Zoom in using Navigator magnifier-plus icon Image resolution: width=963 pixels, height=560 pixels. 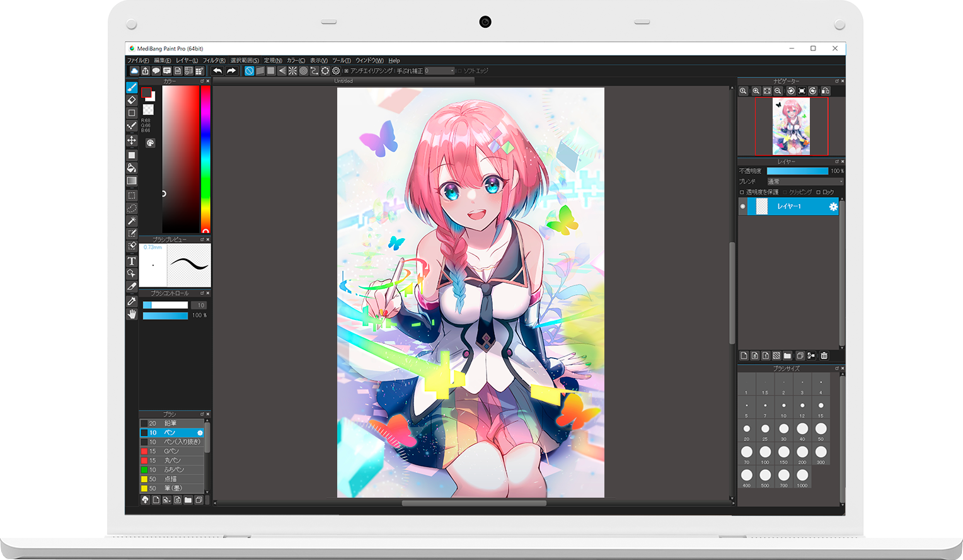pyautogui.click(x=756, y=91)
